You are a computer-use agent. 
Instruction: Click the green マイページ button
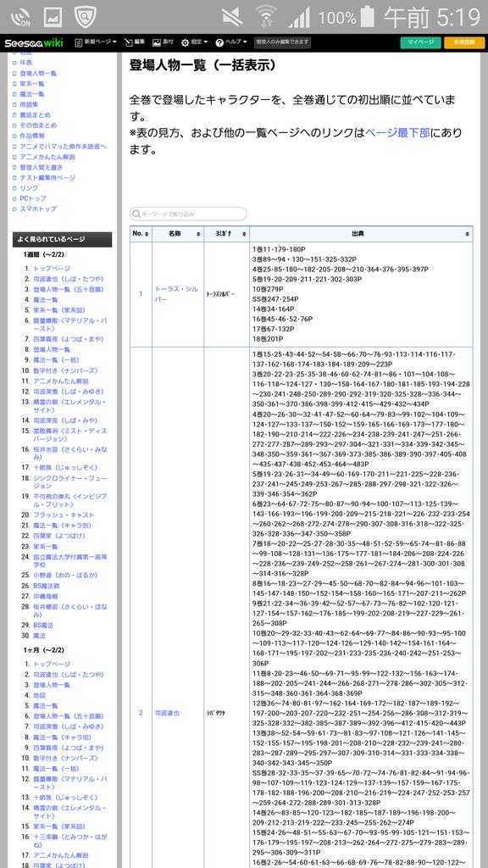click(420, 42)
